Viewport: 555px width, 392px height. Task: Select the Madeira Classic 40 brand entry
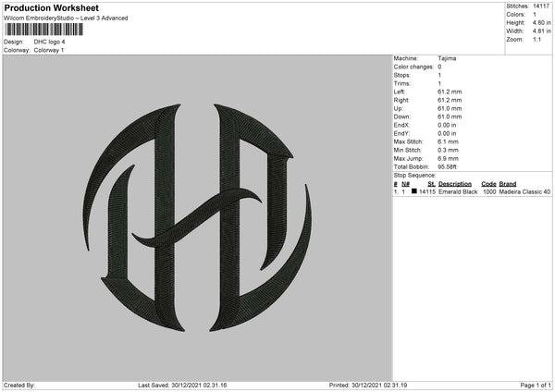(524, 191)
